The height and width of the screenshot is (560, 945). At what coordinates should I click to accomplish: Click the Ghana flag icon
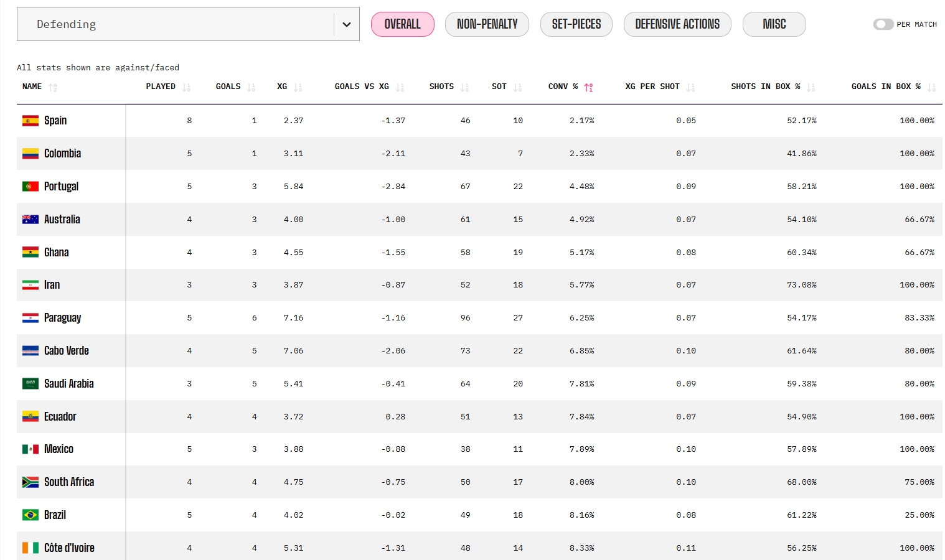31,252
